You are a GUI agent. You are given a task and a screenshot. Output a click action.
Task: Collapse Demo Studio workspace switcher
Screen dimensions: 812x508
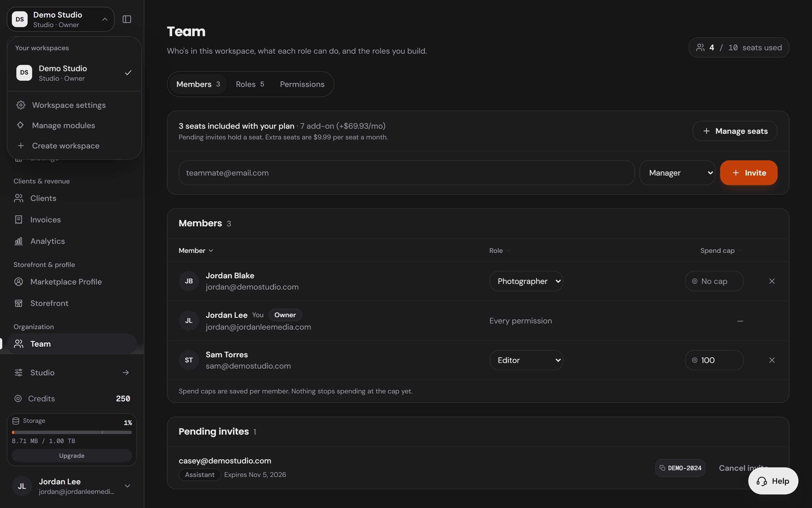click(x=60, y=19)
